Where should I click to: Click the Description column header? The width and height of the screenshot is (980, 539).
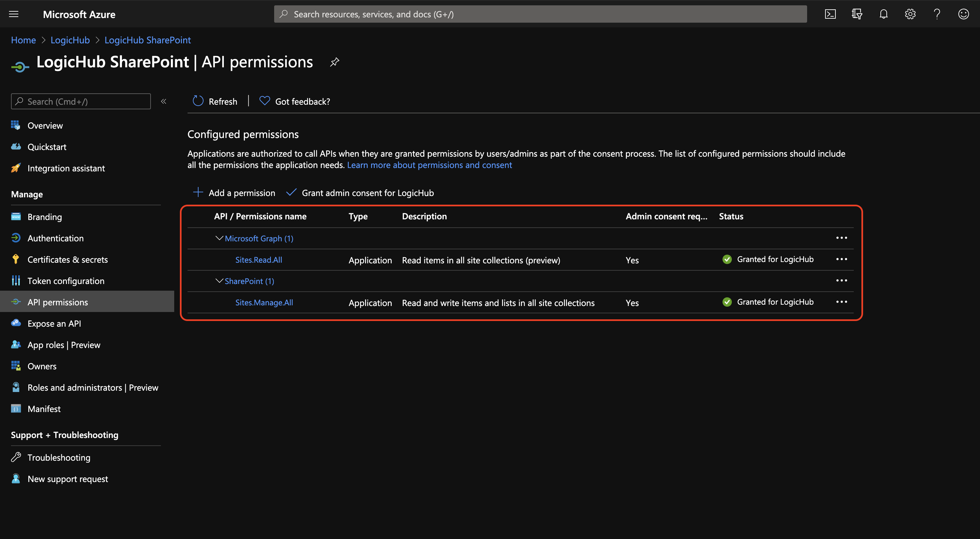click(425, 216)
